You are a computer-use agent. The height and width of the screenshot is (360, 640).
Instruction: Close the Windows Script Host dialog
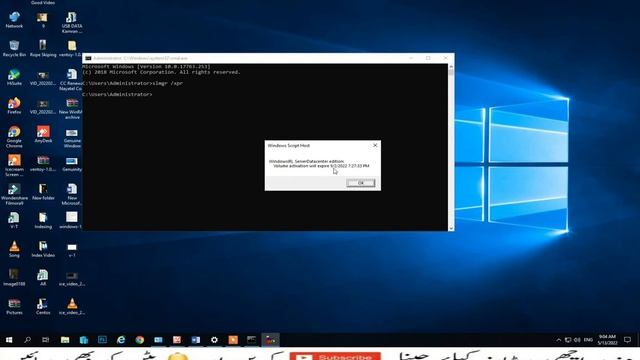tap(375, 145)
